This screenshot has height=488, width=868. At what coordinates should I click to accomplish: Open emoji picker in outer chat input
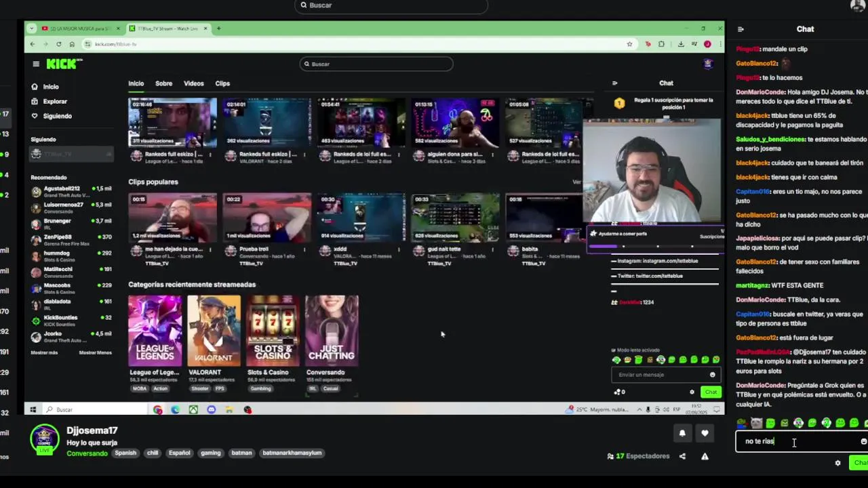tap(863, 441)
